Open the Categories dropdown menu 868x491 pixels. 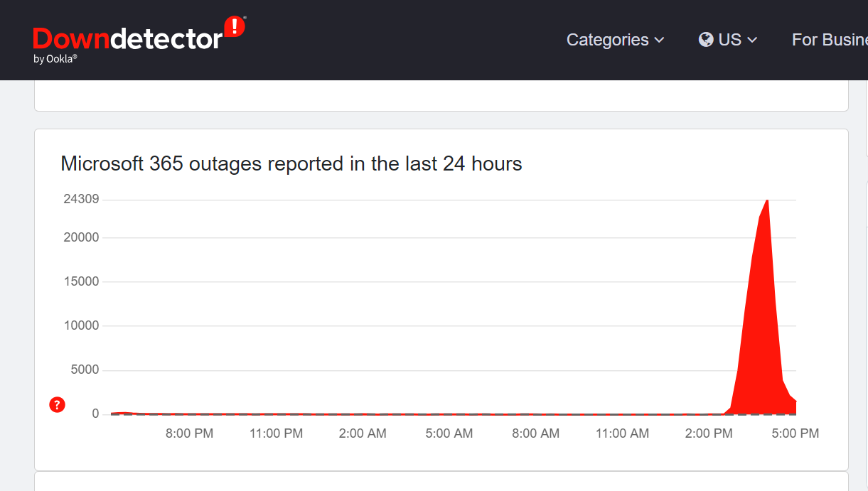[x=615, y=40]
